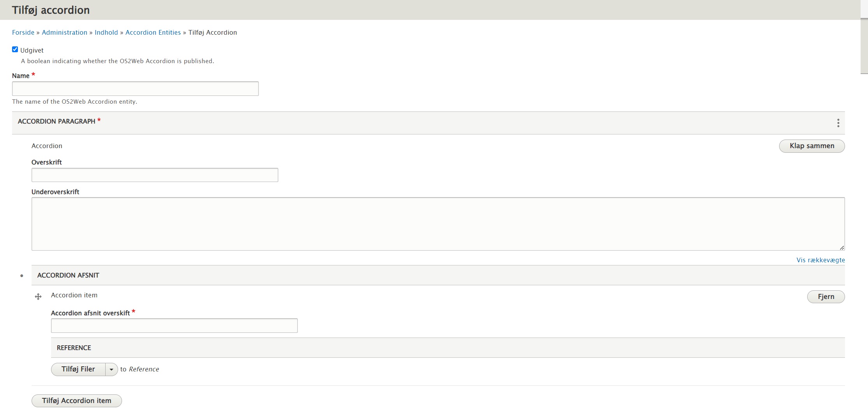Focus the Name text field
Viewport: 868px width, 410px height.
135,89
